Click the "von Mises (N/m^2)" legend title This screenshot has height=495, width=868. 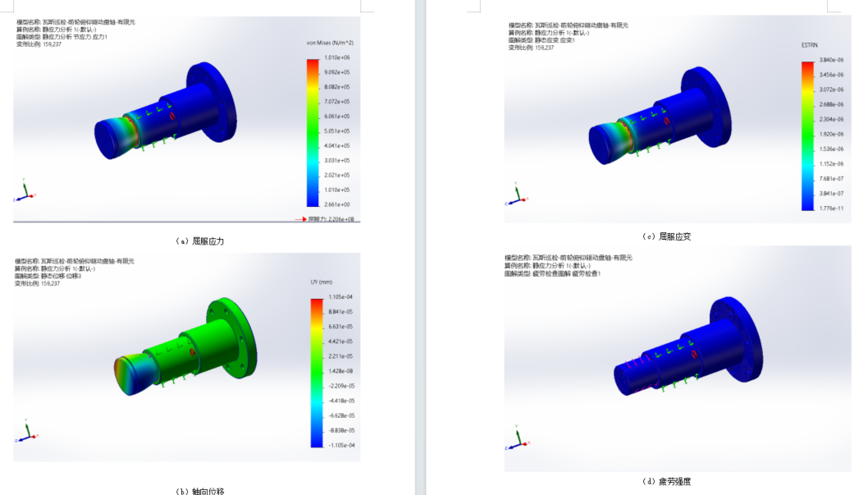[x=330, y=43]
